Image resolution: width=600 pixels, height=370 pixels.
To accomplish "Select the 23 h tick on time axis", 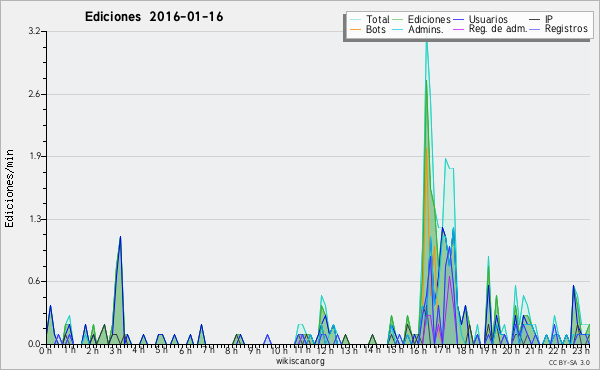I will pos(581,350).
